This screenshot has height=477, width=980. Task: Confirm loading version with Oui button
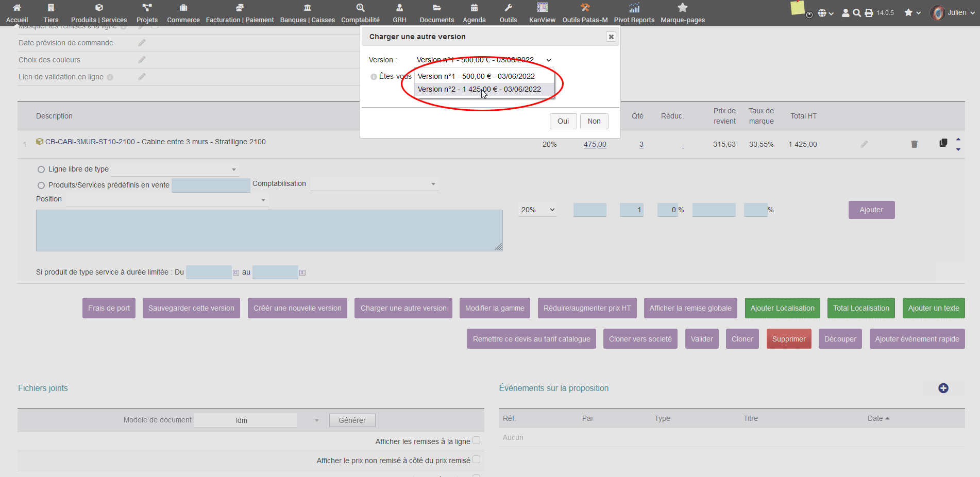563,121
